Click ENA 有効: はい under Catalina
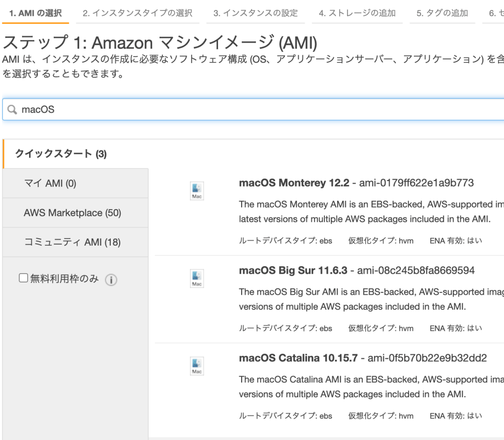Viewport: 504px width, 440px height. (x=456, y=416)
